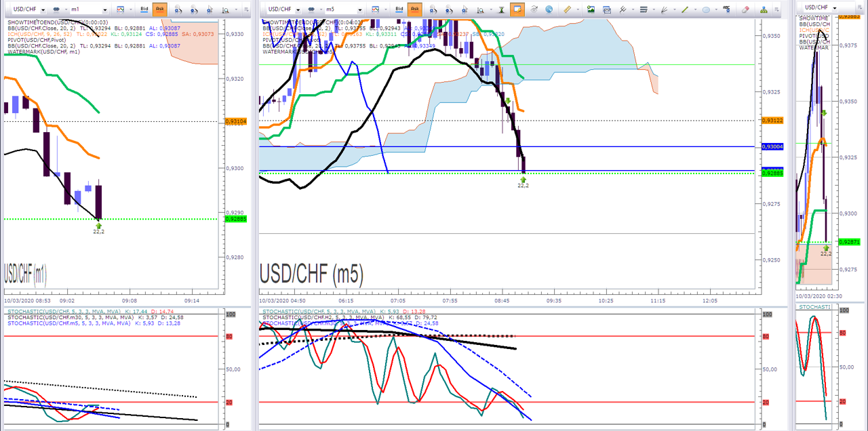
Task: Click the chart type icon in the m1 toolbar
Action: pos(121,9)
